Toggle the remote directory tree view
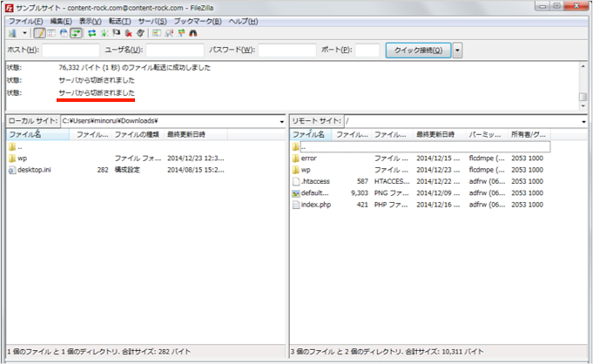The width and height of the screenshot is (593, 364). 64,33
